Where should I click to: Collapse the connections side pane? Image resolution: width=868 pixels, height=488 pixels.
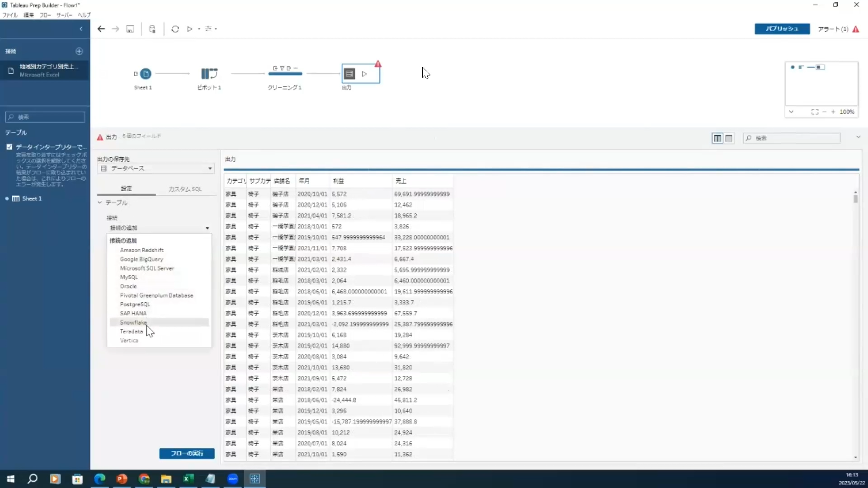click(81, 29)
